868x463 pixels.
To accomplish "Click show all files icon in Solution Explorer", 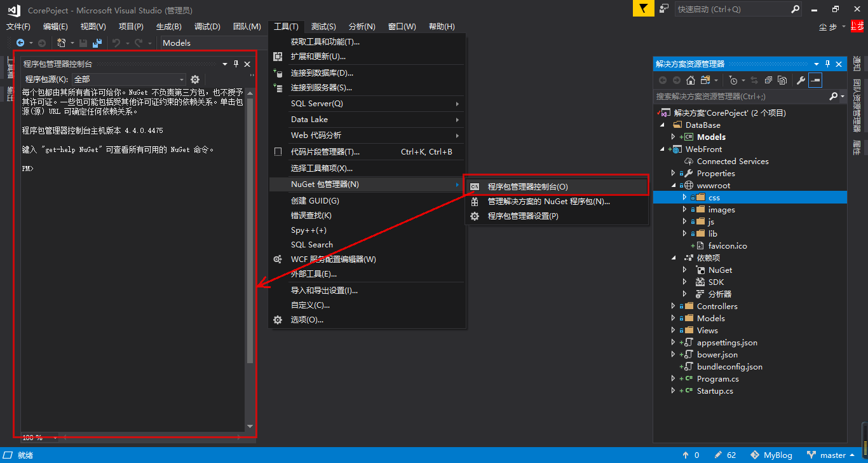I will pyautogui.click(x=782, y=80).
